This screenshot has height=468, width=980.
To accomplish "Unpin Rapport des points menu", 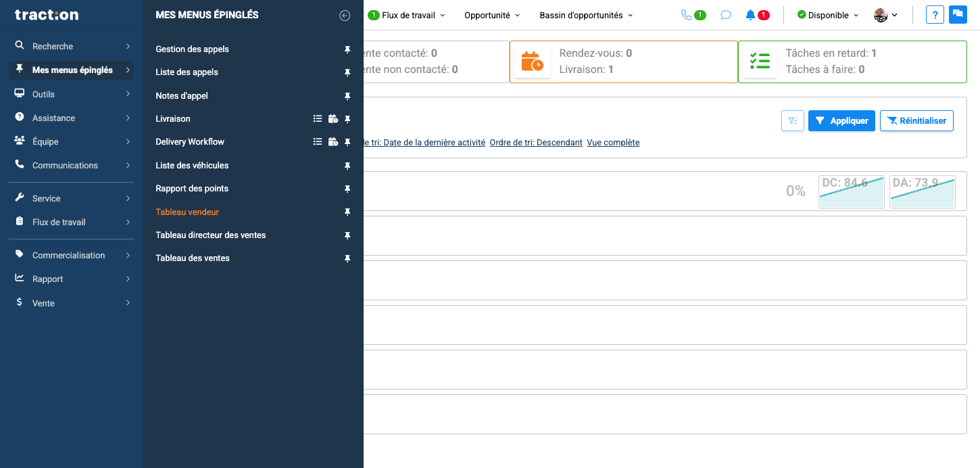I will point(347,189).
